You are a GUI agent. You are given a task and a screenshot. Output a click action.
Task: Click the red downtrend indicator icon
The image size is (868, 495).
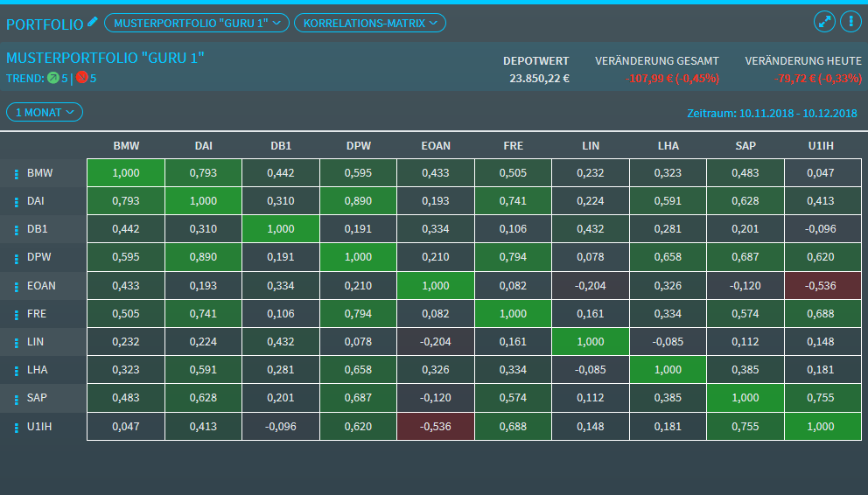coord(82,78)
